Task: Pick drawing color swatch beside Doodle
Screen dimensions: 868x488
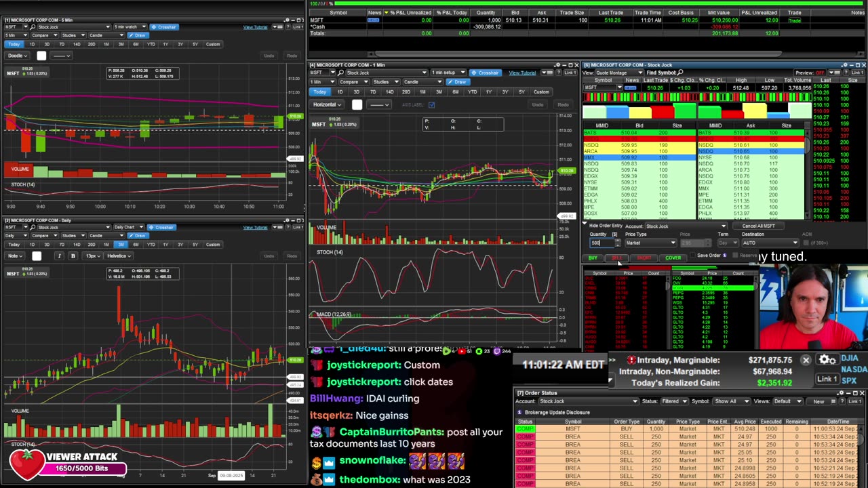Action: (x=41, y=56)
